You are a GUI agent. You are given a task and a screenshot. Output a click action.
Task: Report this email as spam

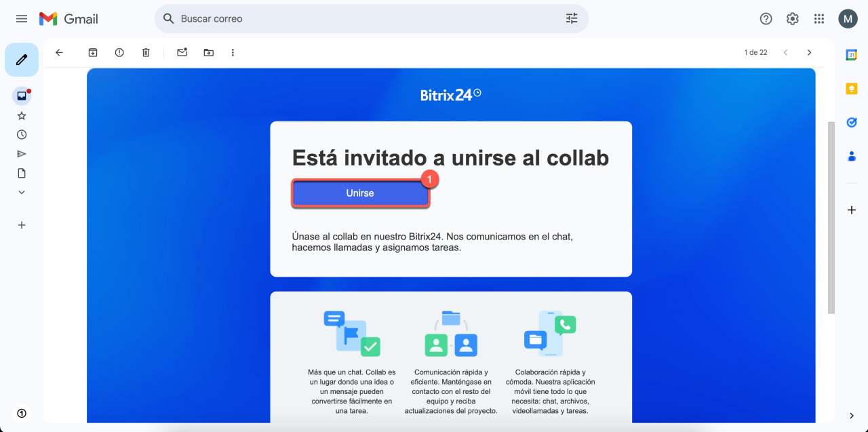[x=119, y=52]
